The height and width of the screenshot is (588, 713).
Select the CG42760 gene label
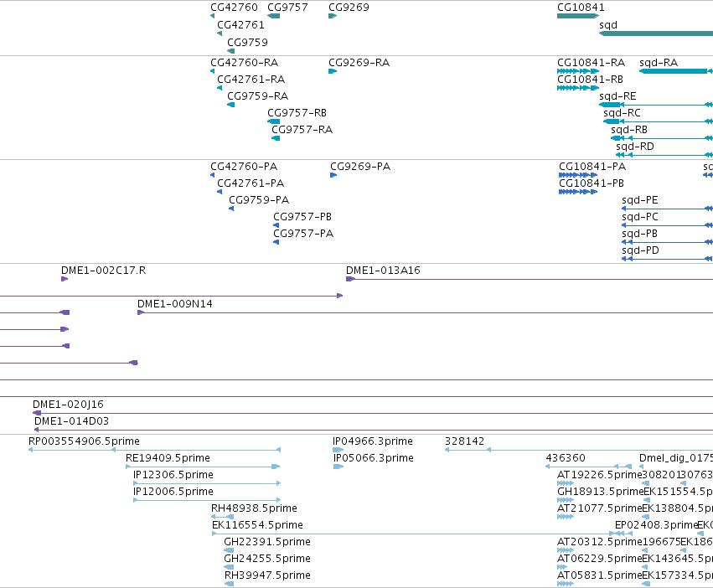(234, 8)
